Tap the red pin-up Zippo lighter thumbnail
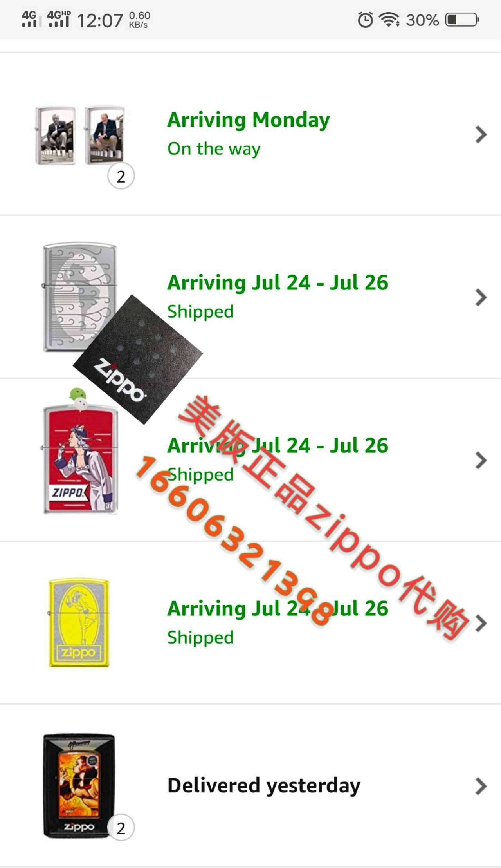501x868 pixels. (80, 460)
